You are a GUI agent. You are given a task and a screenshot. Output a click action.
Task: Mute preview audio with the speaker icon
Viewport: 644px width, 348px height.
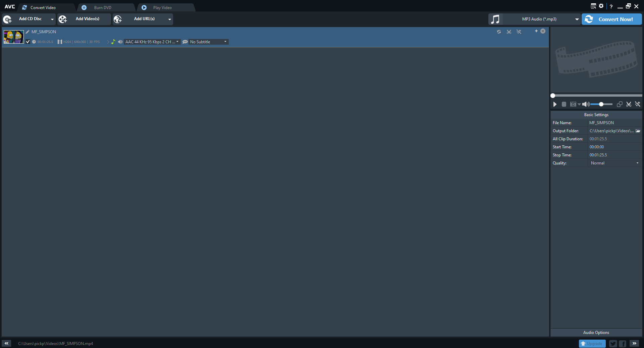point(586,104)
